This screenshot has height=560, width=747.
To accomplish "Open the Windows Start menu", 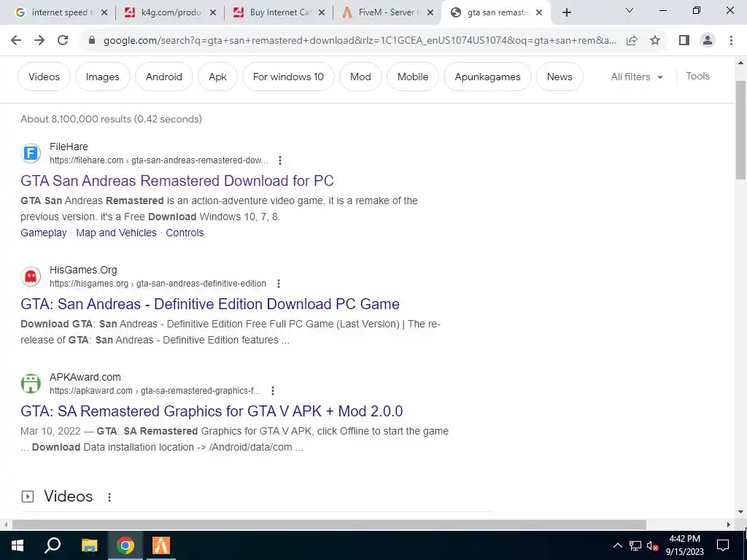I will point(18,545).
